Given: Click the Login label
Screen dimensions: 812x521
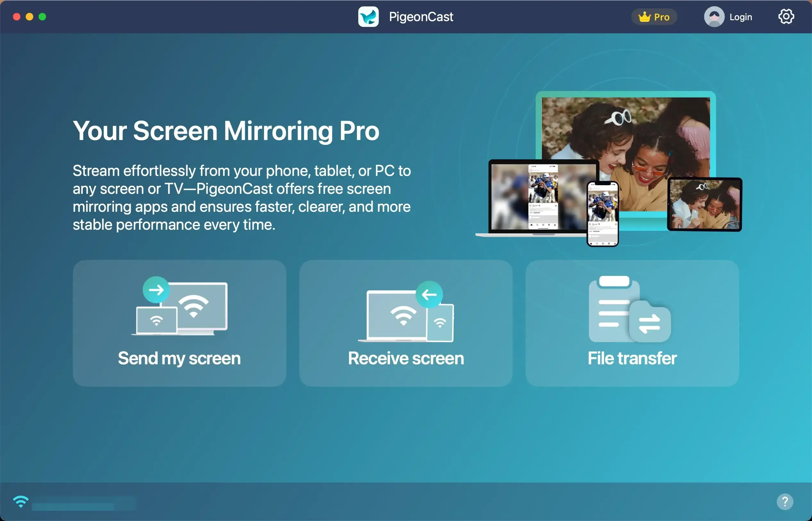Looking at the screenshot, I should pos(741,17).
